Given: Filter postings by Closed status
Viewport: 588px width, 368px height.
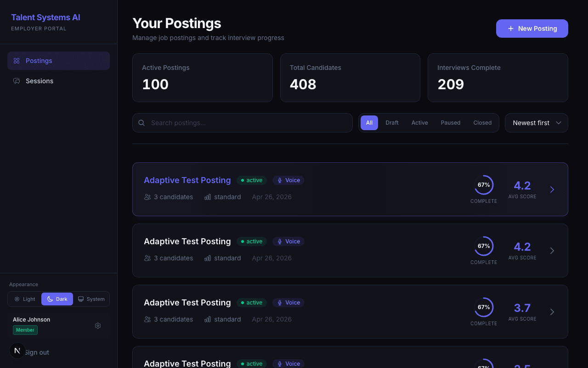Looking at the screenshot, I should click(482, 123).
